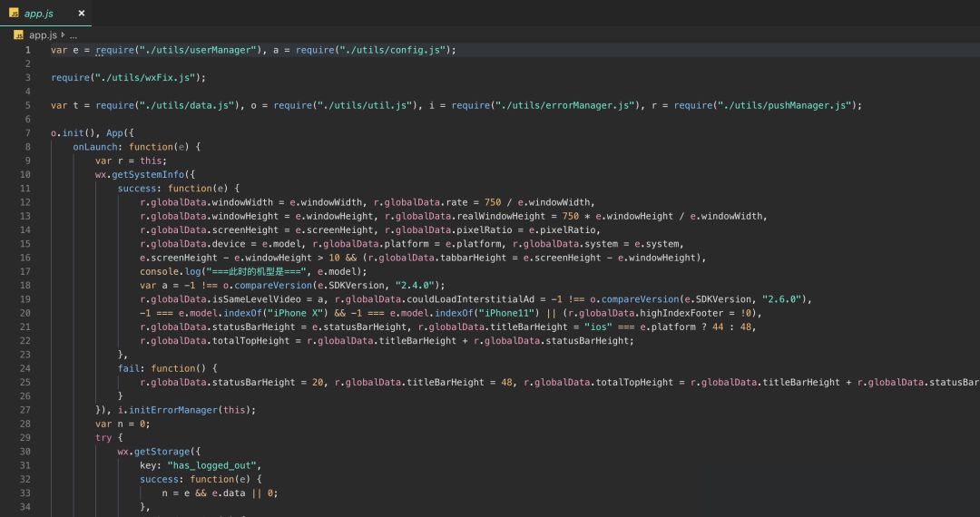Viewport: 980px width, 517px height.
Task: Open the breadcrumb ellipsis symbol dropdown
Action: 73,35
